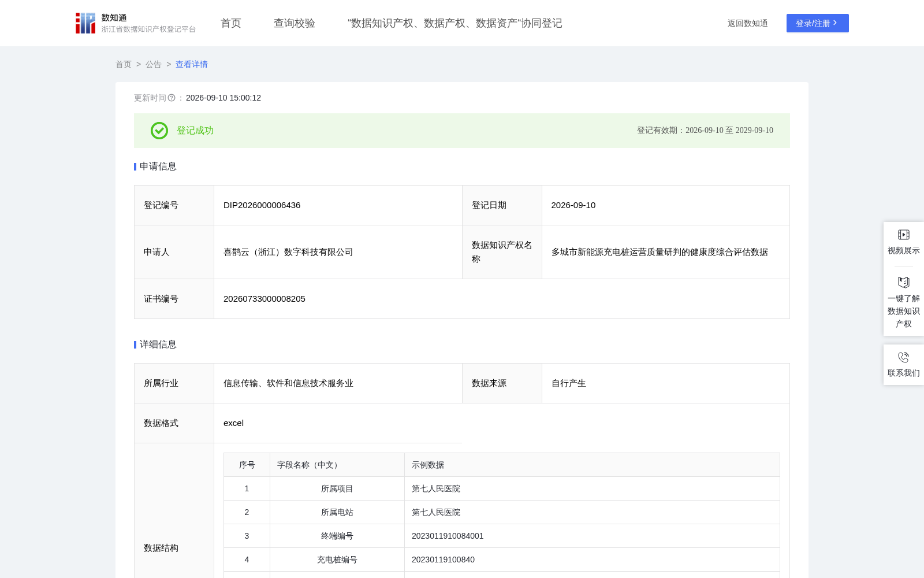The height and width of the screenshot is (578, 924).
Task: Click the 证书编号 label cell
Action: click(x=174, y=299)
